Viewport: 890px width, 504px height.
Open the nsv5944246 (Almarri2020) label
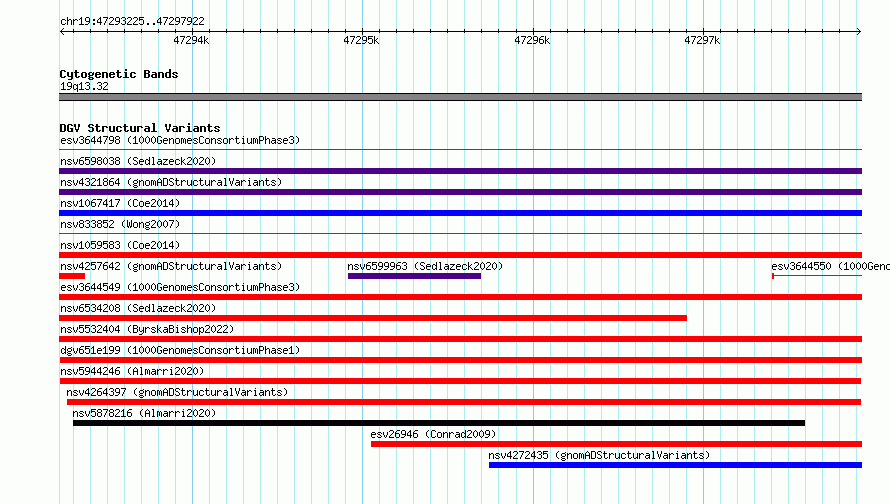(132, 371)
